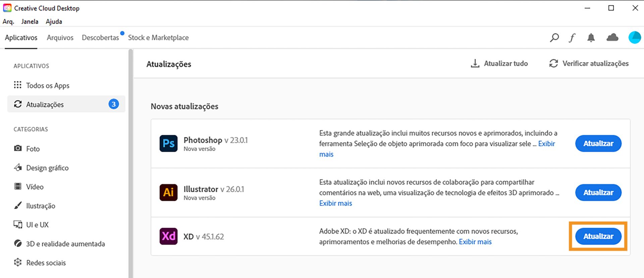The image size is (644, 278).
Task: Click the Atualizar tudo button
Action: tap(499, 63)
